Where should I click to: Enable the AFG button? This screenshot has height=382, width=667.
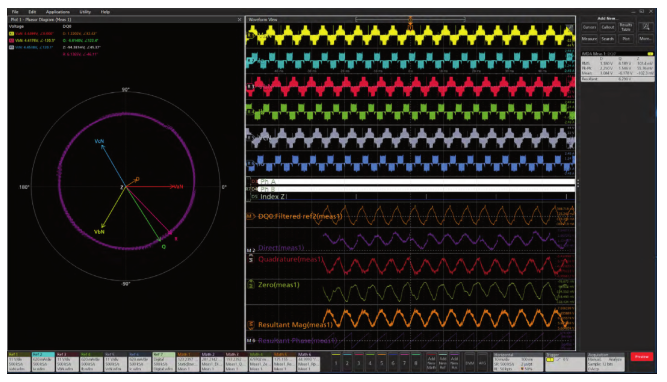(482, 362)
